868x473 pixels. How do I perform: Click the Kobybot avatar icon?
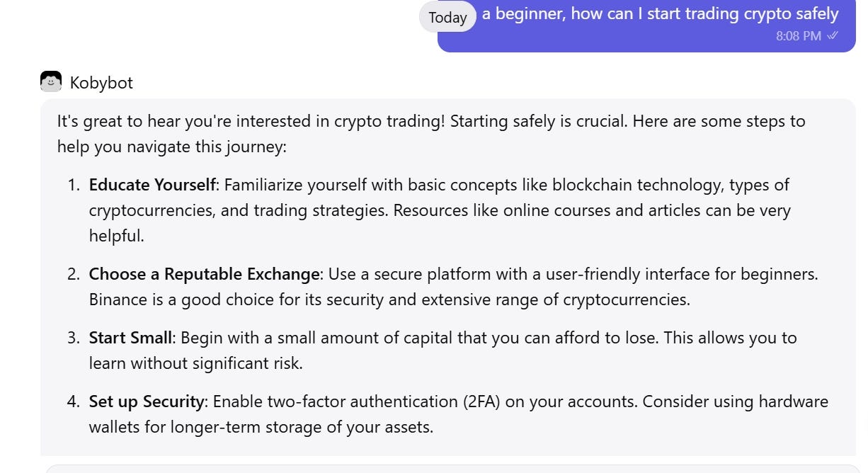click(x=51, y=82)
